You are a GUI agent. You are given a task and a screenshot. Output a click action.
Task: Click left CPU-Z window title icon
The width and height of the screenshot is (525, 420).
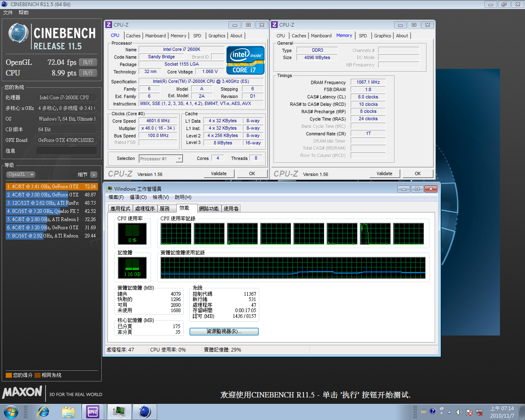[x=109, y=25]
